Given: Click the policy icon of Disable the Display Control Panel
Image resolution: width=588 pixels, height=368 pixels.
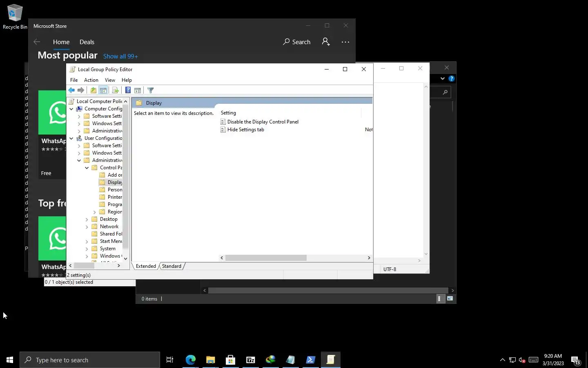Looking at the screenshot, I should coord(223,122).
